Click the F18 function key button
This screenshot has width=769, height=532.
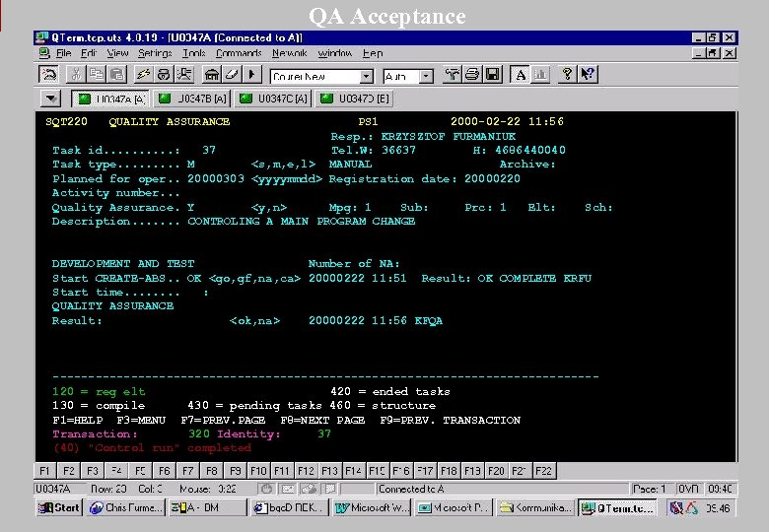pos(449,471)
